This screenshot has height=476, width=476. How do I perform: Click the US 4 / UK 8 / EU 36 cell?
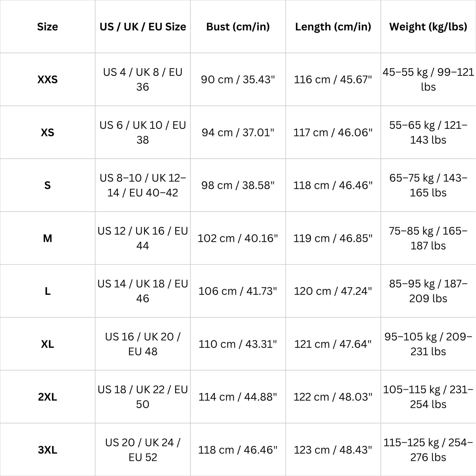tap(143, 79)
